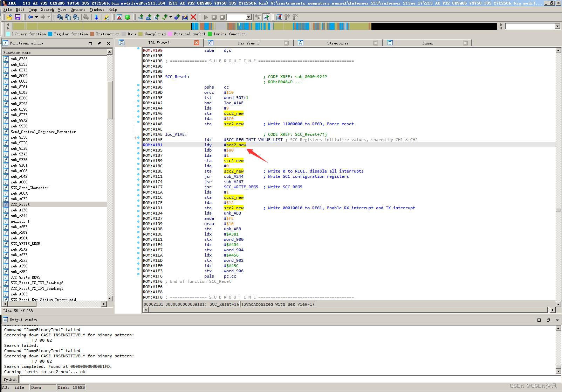Click the green circle toolbar icon
Image resolution: width=562 pixels, height=392 pixels.
(128, 17)
